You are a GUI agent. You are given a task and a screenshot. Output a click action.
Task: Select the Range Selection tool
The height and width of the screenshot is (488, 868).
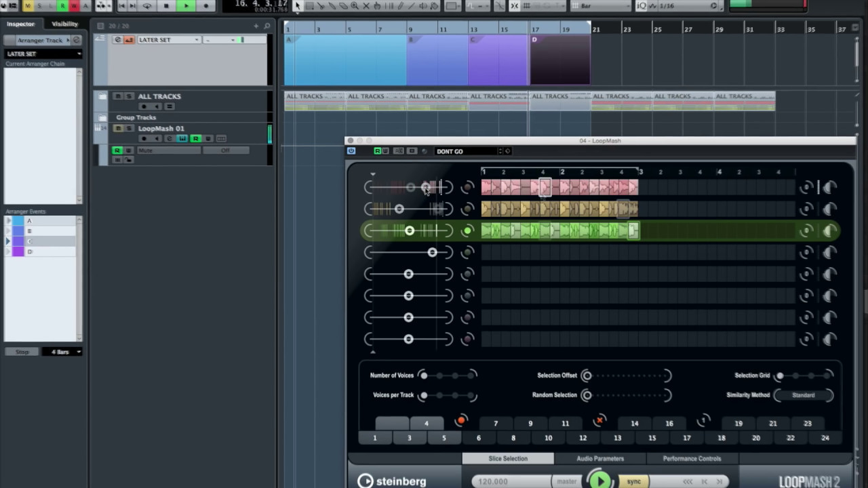pyautogui.click(x=309, y=6)
